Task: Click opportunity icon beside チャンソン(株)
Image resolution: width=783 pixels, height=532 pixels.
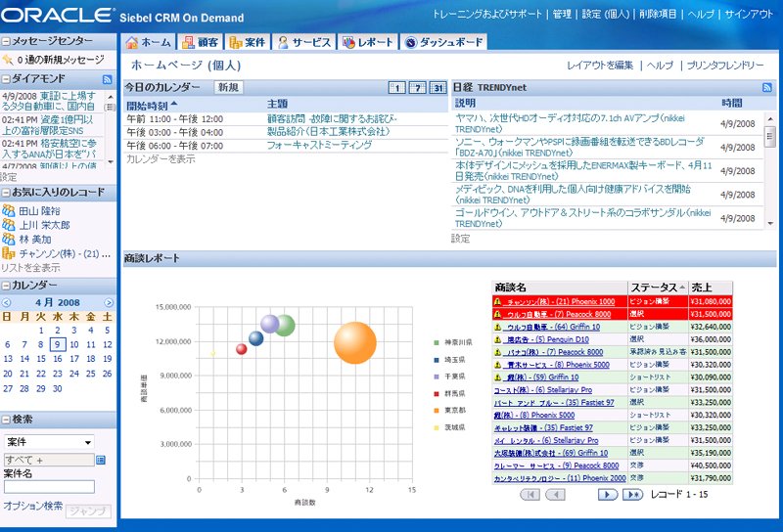Action: [x=9, y=253]
